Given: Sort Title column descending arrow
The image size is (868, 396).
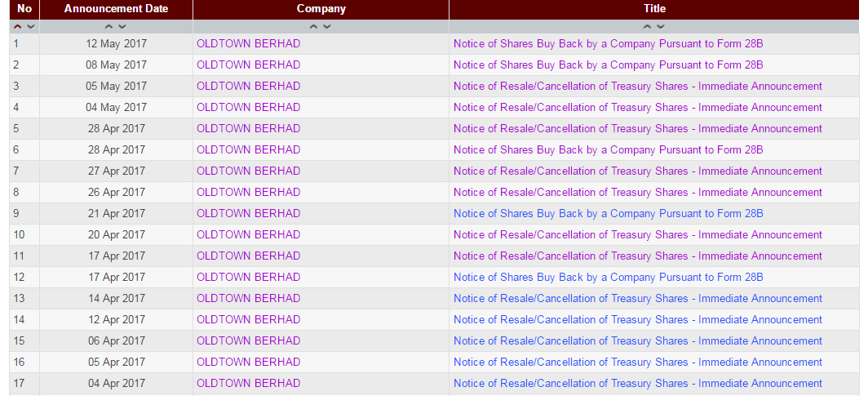Looking at the screenshot, I should click(661, 27).
